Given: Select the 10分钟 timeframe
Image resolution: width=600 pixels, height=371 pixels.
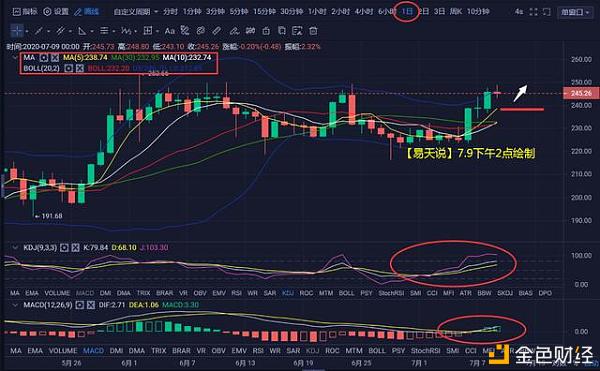Looking at the screenshot, I should [x=478, y=12].
